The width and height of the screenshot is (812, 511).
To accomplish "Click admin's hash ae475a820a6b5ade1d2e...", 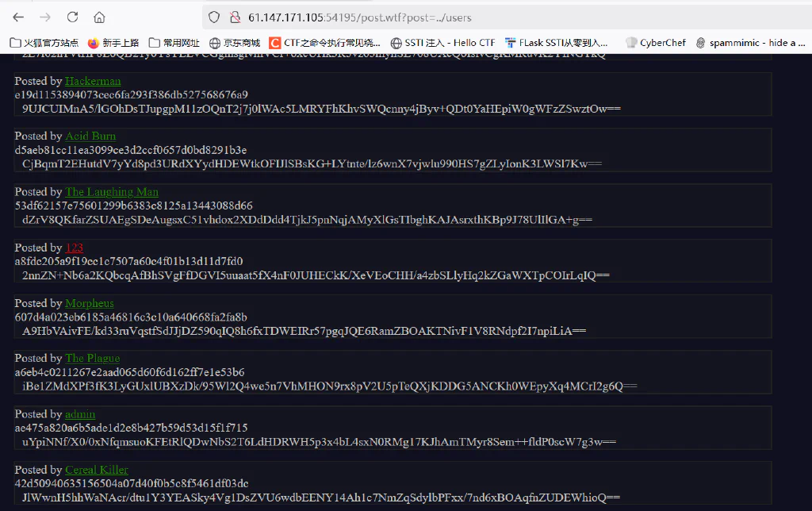I will [x=132, y=428].
